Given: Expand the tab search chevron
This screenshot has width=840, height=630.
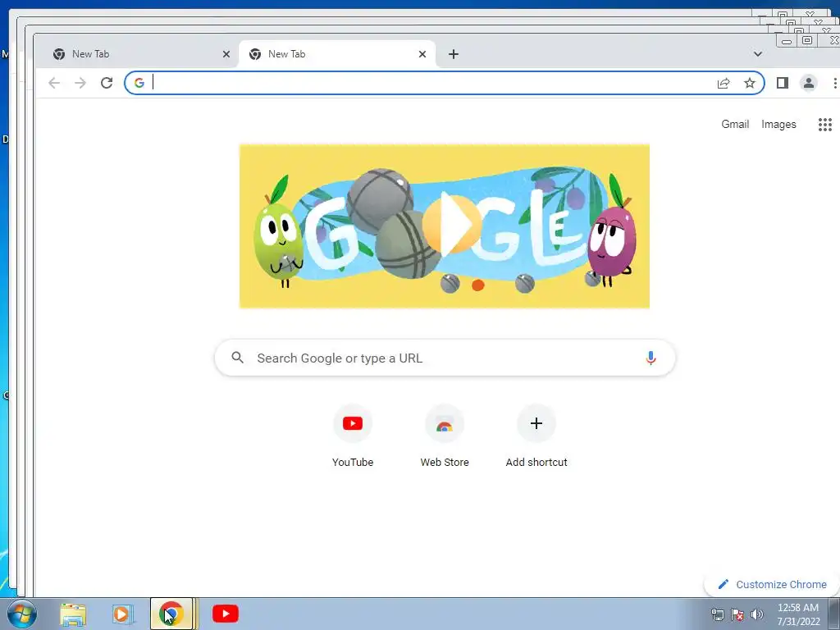Looking at the screenshot, I should point(757,54).
